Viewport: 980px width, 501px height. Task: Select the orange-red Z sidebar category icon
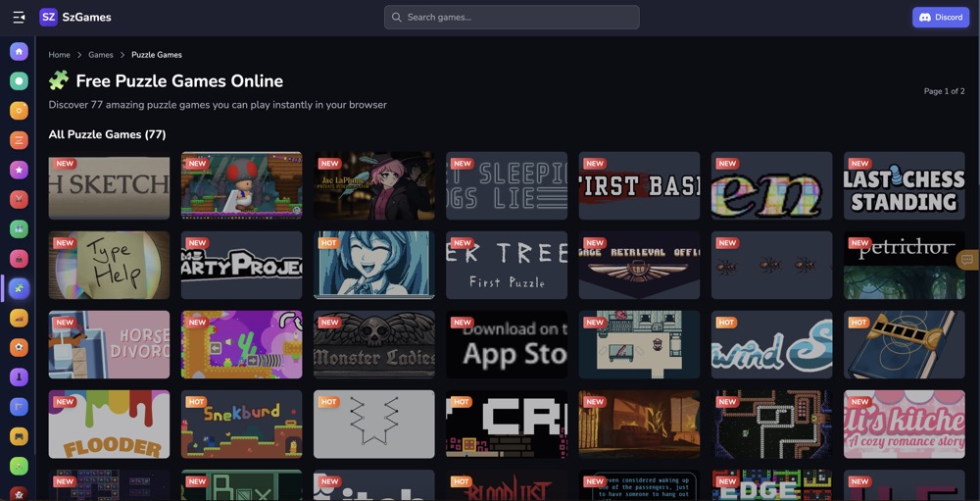pyautogui.click(x=19, y=140)
